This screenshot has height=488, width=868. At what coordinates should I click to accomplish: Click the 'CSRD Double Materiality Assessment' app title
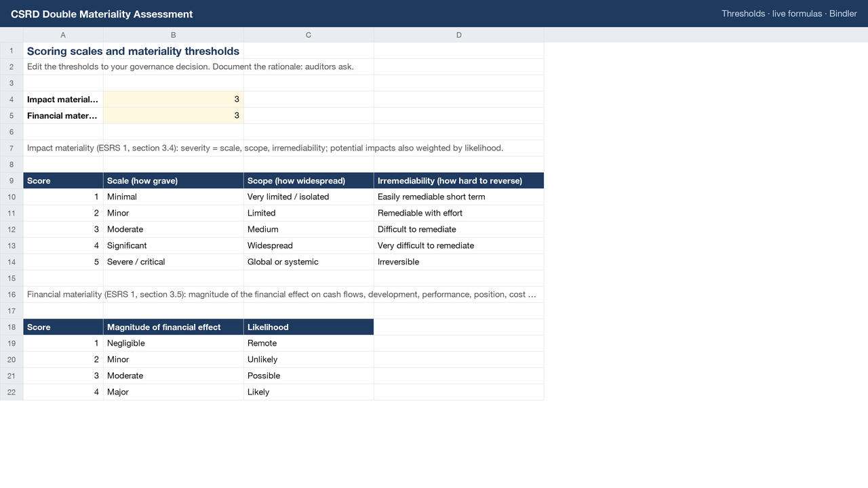(102, 14)
